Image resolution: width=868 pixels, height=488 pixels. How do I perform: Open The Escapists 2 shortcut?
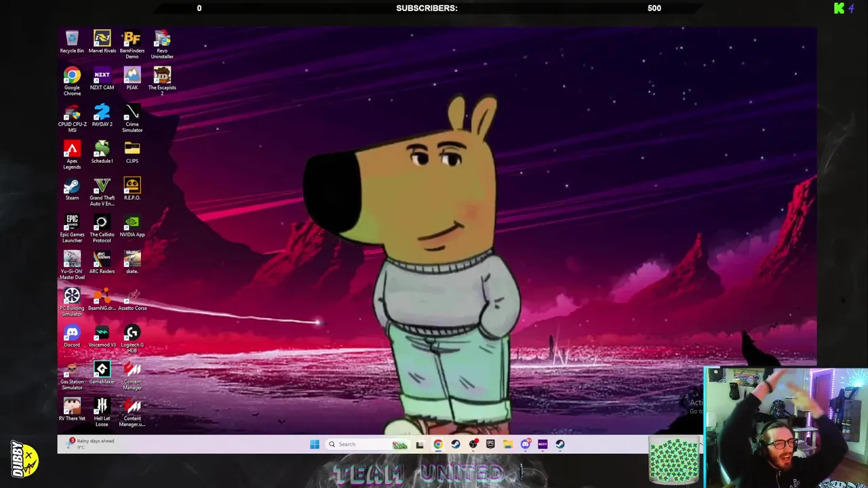tap(162, 81)
